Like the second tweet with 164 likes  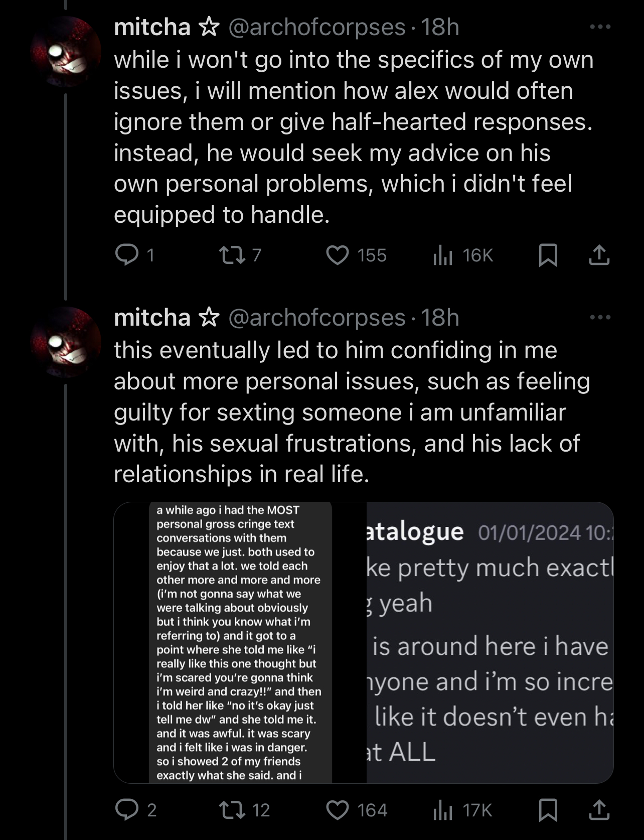click(x=338, y=809)
